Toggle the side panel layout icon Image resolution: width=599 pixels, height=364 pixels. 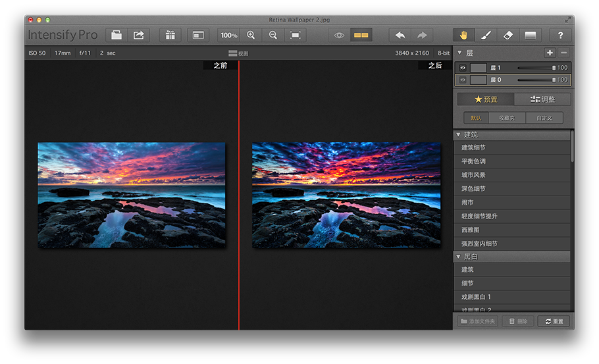coord(198,35)
